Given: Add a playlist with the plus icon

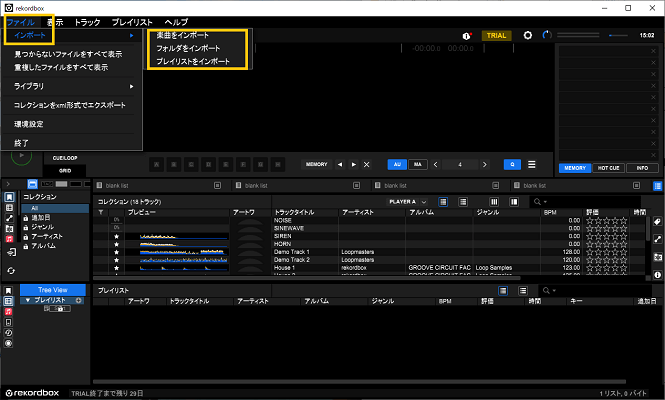Looking at the screenshot, I should [79, 300].
